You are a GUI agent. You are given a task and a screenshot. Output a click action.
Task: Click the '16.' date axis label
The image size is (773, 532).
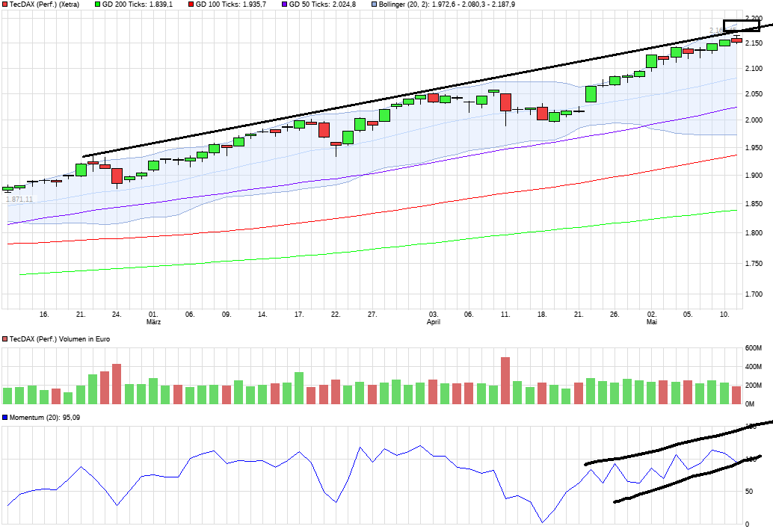click(x=44, y=315)
